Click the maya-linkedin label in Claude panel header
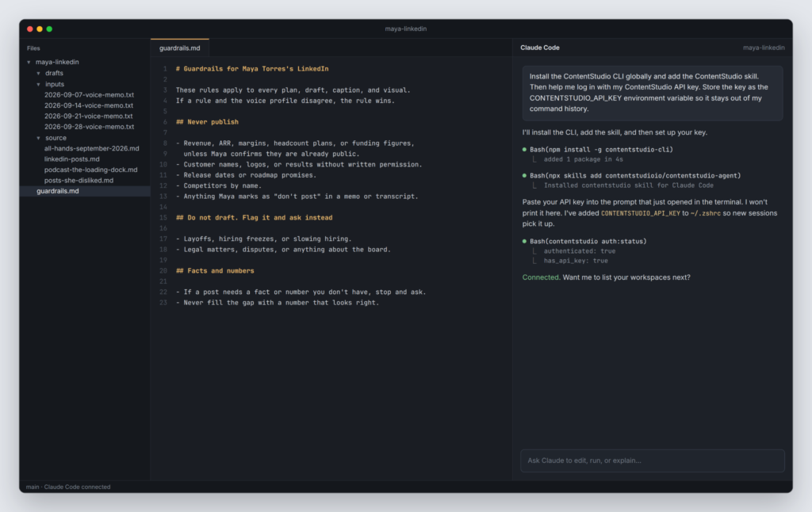Image resolution: width=812 pixels, height=512 pixels. click(764, 48)
